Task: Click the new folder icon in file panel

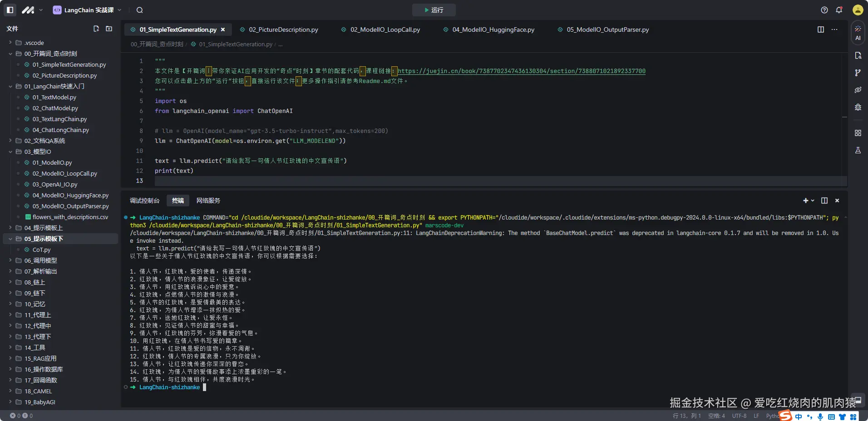Action: pos(109,29)
